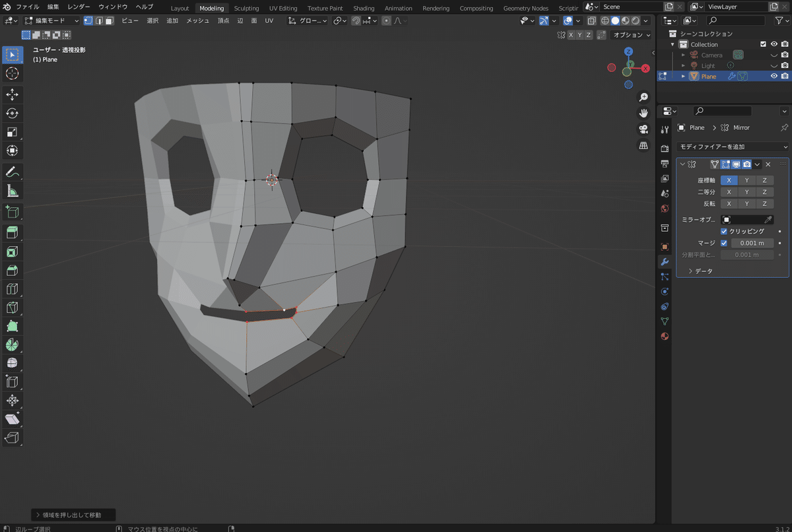The width and height of the screenshot is (792, 532).
Task: Select the 3D Cursor tool
Action: coord(13,73)
